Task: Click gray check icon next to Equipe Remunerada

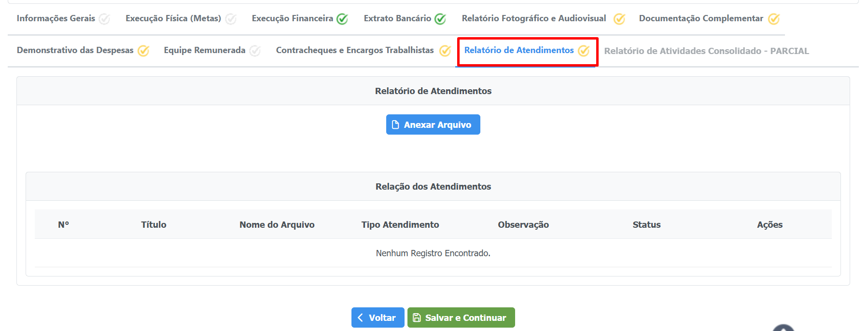Action: click(x=255, y=51)
